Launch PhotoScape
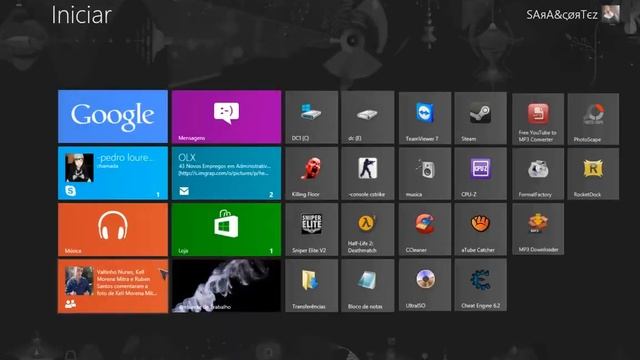Screen dimensions: 640x360 tap(593, 119)
